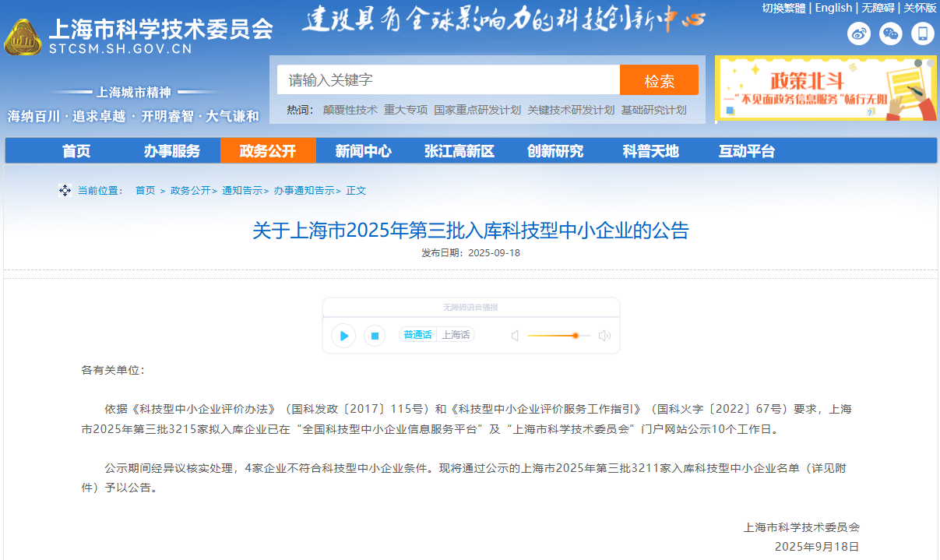Viewport: 940px width, 560px height.
Task: Click the Weibo share icon
Action: [x=858, y=33]
